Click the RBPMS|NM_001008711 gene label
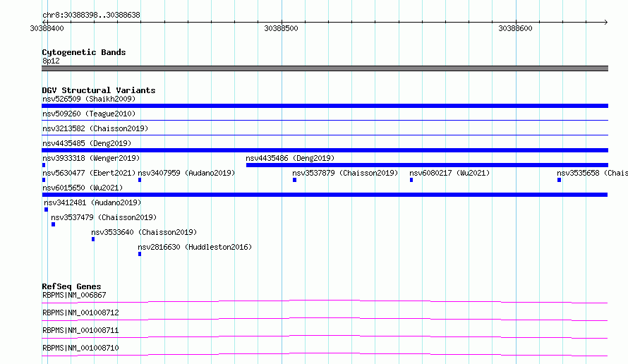The width and height of the screenshot is (628, 364). (80, 330)
